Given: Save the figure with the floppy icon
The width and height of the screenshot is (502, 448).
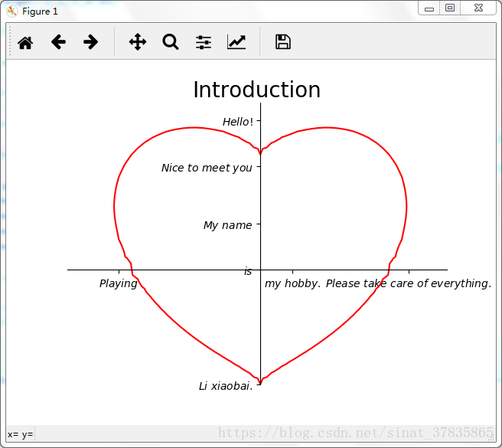Looking at the screenshot, I should (x=283, y=42).
